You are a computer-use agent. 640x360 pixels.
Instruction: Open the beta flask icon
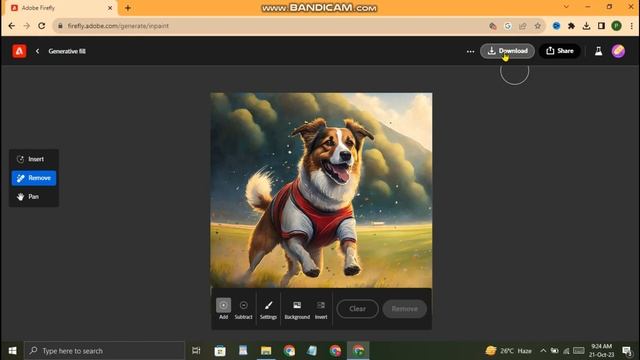click(x=598, y=51)
